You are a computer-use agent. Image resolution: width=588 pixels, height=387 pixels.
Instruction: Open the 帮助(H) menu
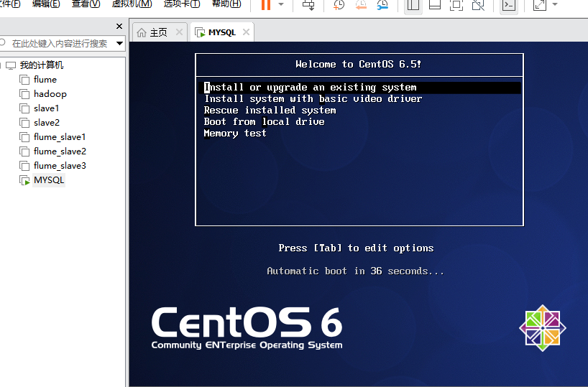(226, 4)
